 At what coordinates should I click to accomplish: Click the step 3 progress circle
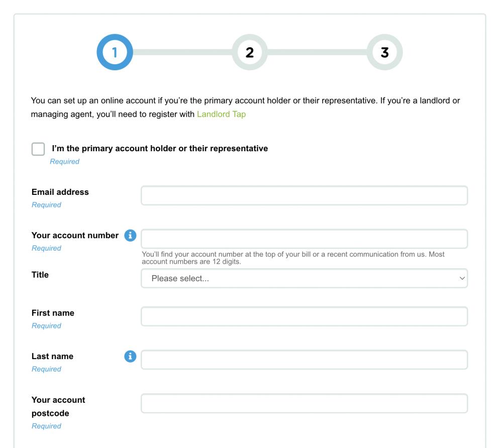pos(385,52)
